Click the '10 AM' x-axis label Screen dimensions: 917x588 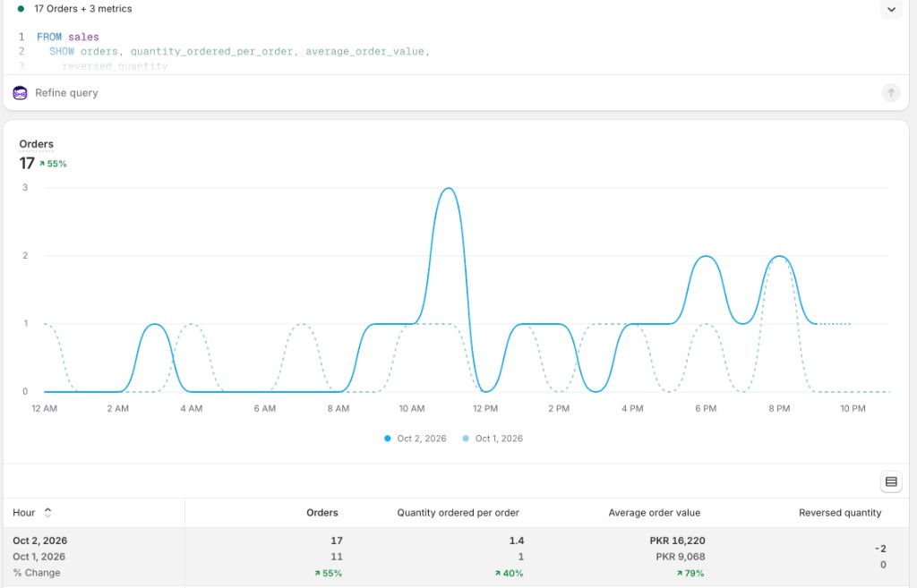[412, 409]
